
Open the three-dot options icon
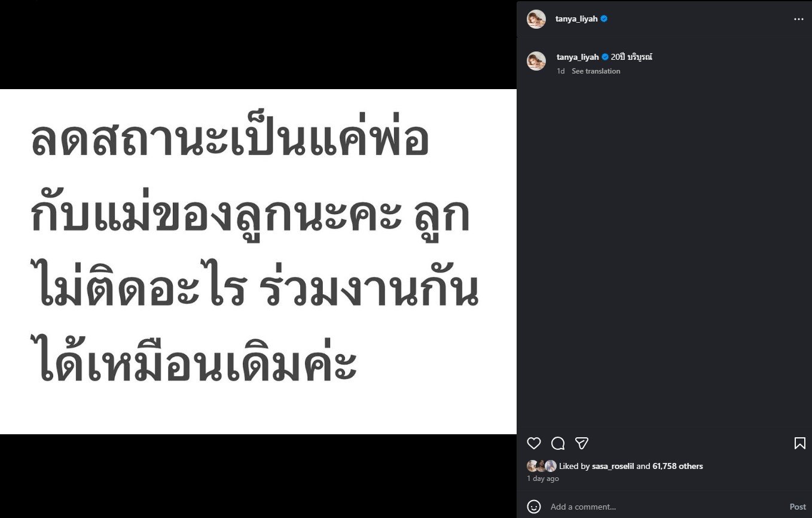(798, 19)
